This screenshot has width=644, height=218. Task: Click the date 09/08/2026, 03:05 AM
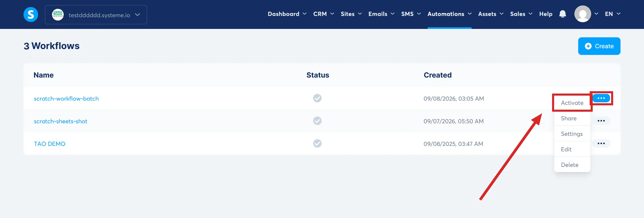click(453, 99)
